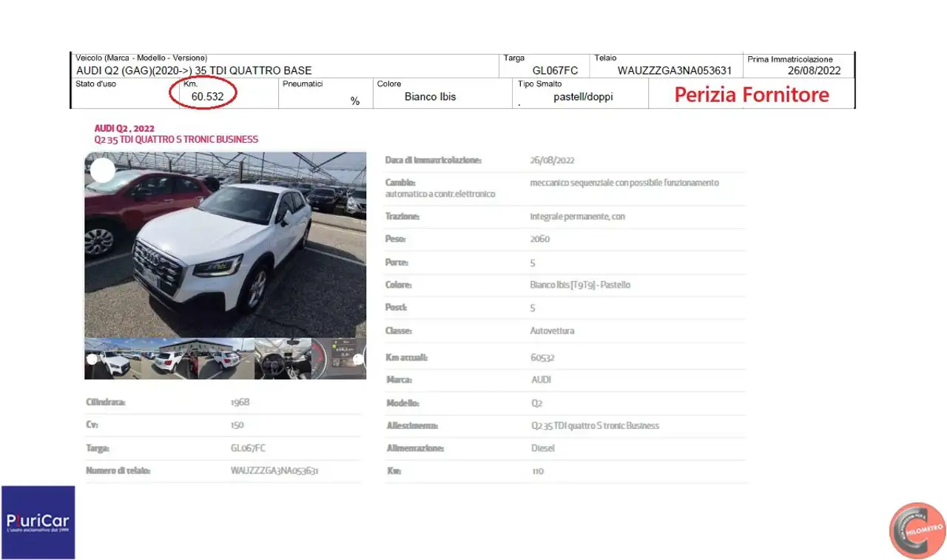The width and height of the screenshot is (947, 560).
Task: Click Allestimento value 'Q2 35 TDI quattro S tronic Business'
Action: [595, 426]
